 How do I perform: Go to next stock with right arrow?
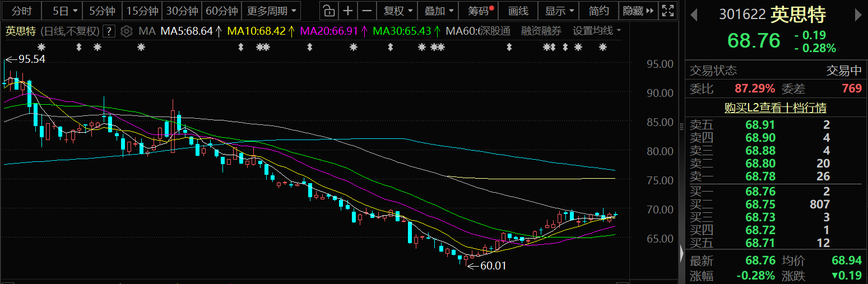[858, 15]
